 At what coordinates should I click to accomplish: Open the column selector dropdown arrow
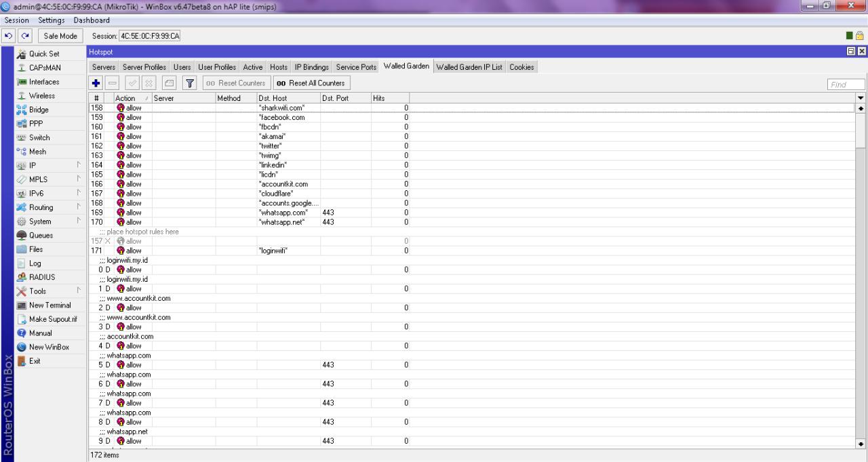[x=861, y=98]
